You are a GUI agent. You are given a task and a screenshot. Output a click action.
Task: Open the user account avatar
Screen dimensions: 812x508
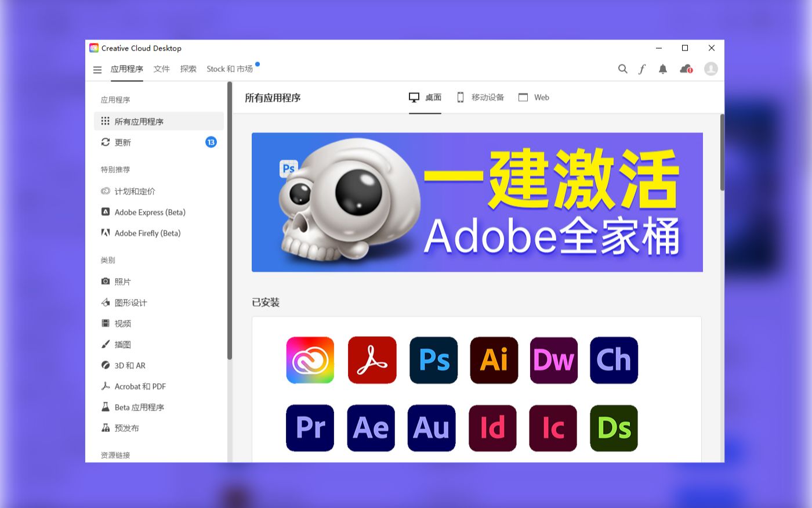click(x=711, y=69)
